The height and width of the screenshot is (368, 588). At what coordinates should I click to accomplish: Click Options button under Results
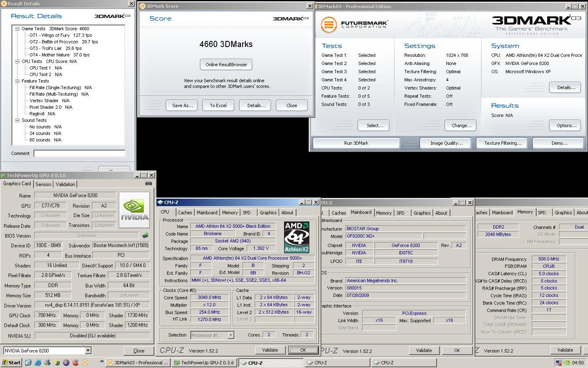click(566, 126)
